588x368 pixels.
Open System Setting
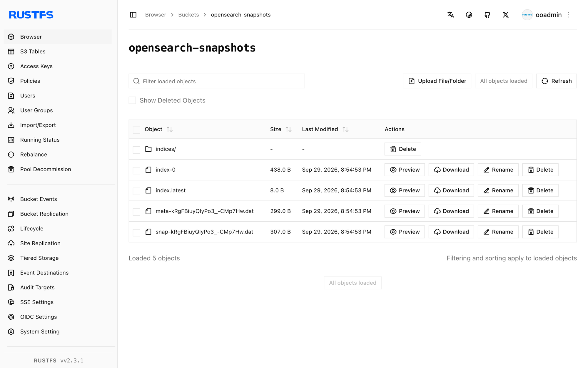[58, 331]
